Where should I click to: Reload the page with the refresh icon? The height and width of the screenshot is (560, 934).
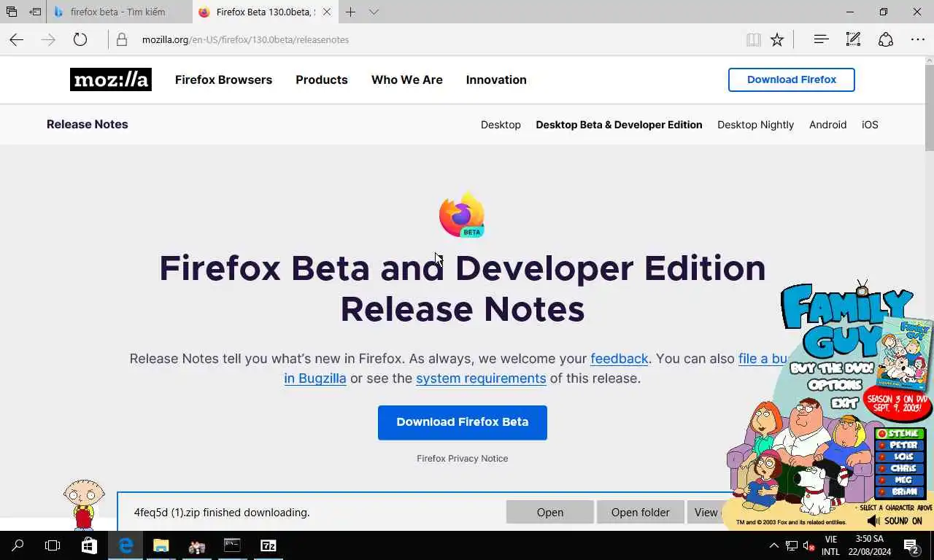(80, 40)
